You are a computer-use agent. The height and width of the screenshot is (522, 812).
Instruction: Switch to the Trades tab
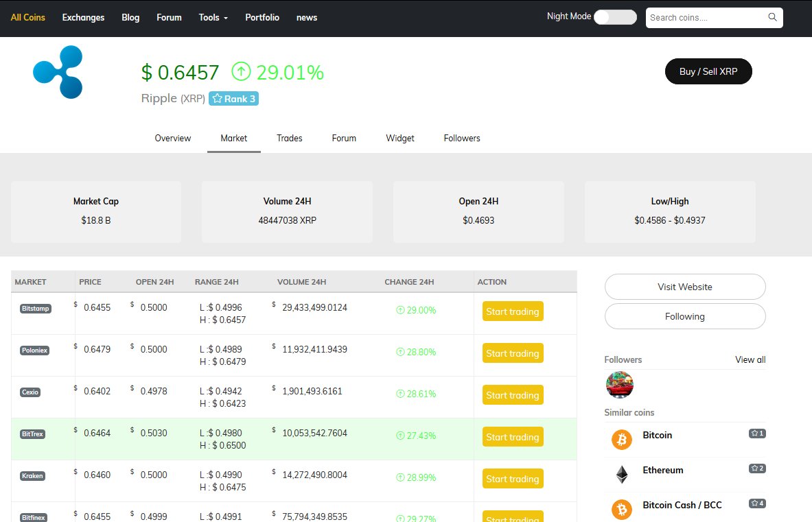tap(290, 138)
